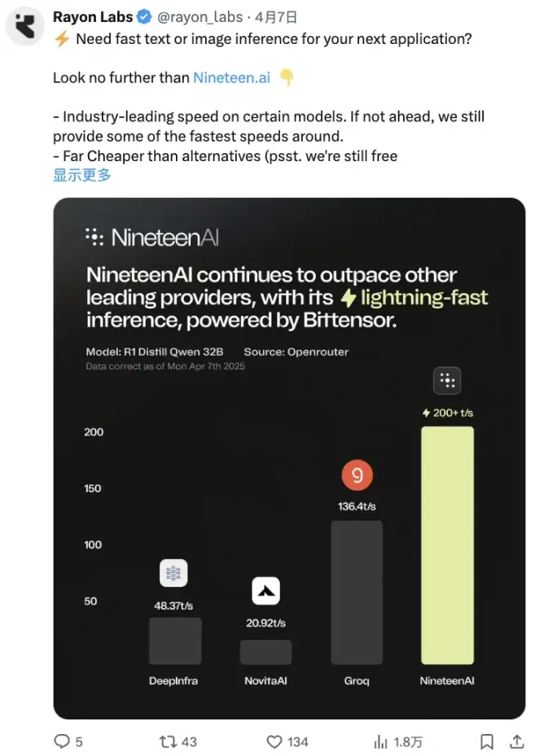Open the 4月7日 post timestamp
535x756 pixels.
[275, 16]
